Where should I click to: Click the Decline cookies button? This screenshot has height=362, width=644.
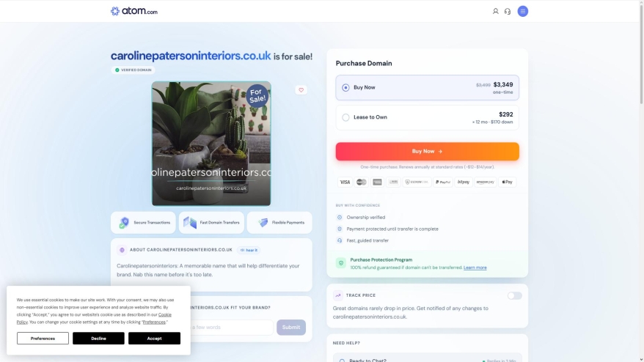click(98, 339)
